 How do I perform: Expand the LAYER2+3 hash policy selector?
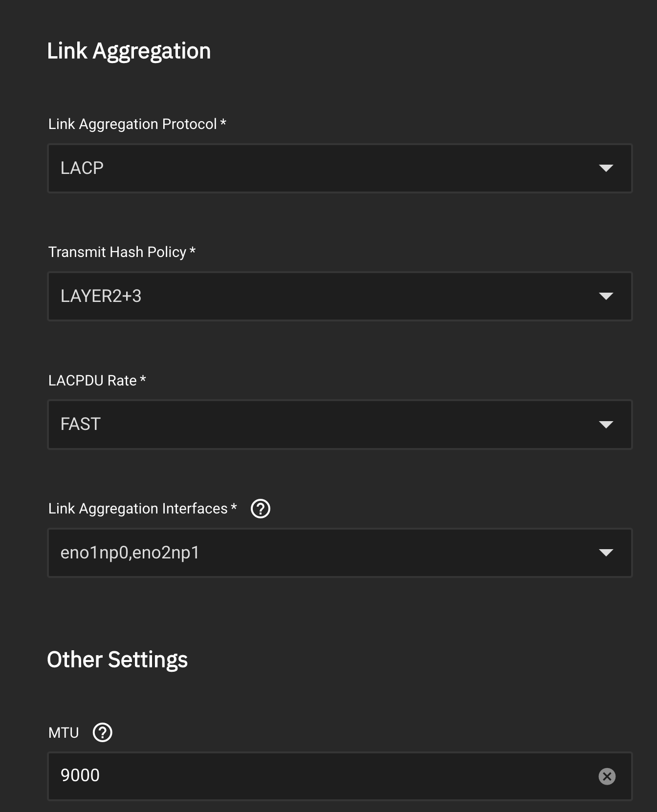tap(323, 296)
